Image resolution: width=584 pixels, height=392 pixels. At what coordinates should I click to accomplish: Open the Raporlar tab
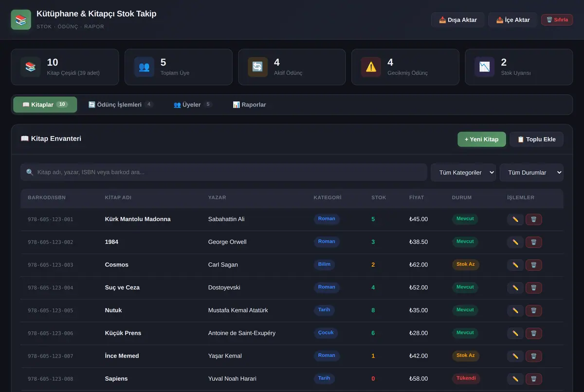click(249, 105)
